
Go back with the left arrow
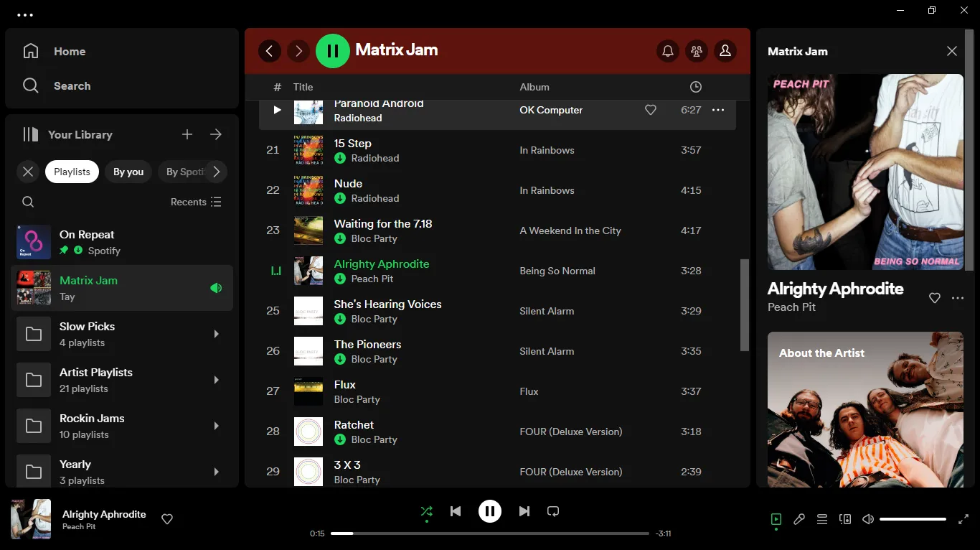(270, 50)
